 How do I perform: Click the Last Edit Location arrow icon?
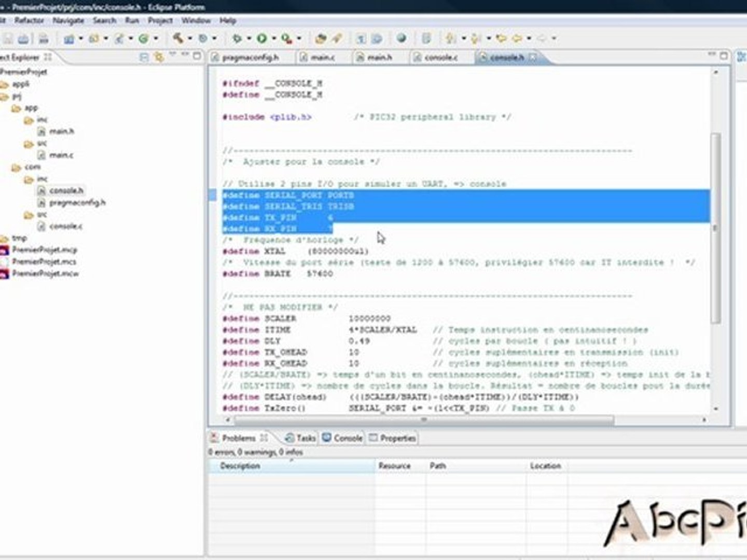click(501, 38)
